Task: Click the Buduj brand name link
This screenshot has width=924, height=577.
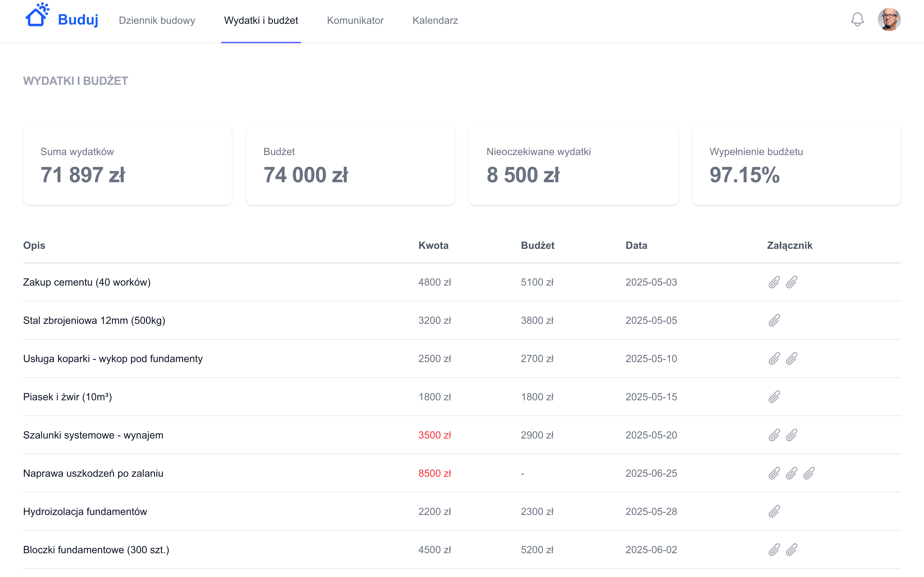Action: (78, 19)
